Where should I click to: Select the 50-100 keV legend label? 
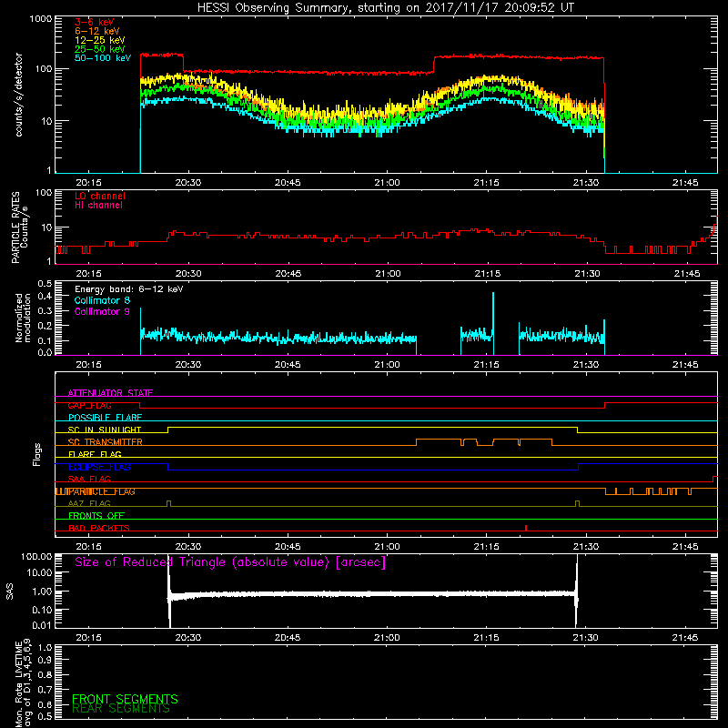pyautogui.click(x=102, y=58)
